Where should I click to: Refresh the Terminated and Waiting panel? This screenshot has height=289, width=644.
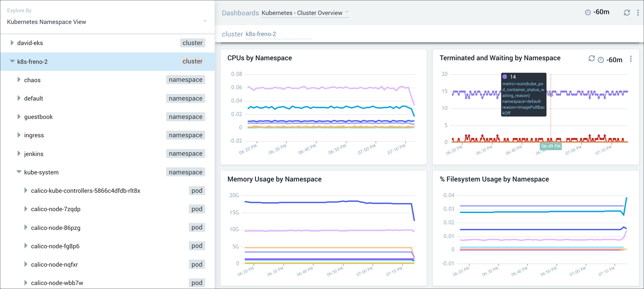tap(592, 59)
